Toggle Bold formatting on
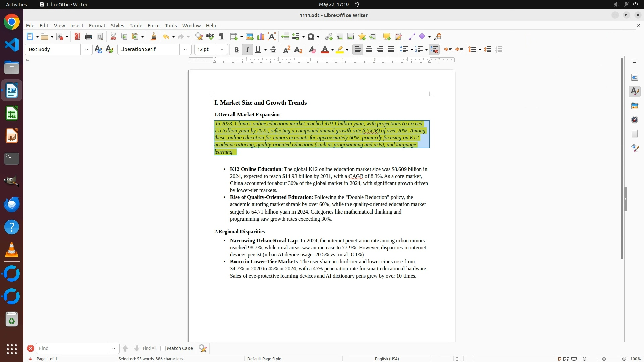 click(x=236, y=50)
